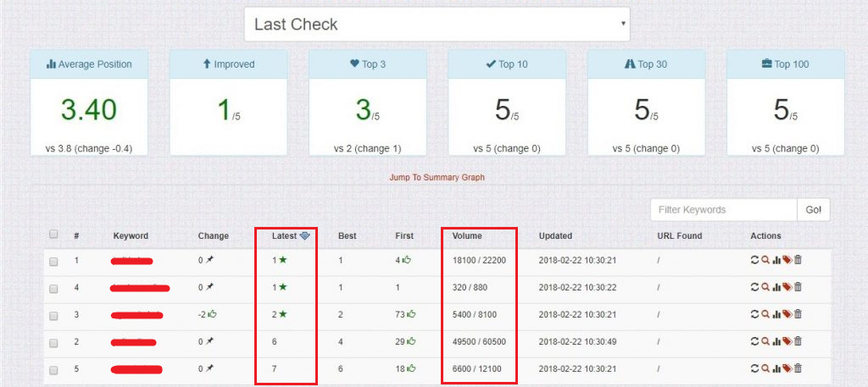Tag the keyword with volume 18100 / 22200
Viewport: 868px width, 387px height.
point(787,260)
